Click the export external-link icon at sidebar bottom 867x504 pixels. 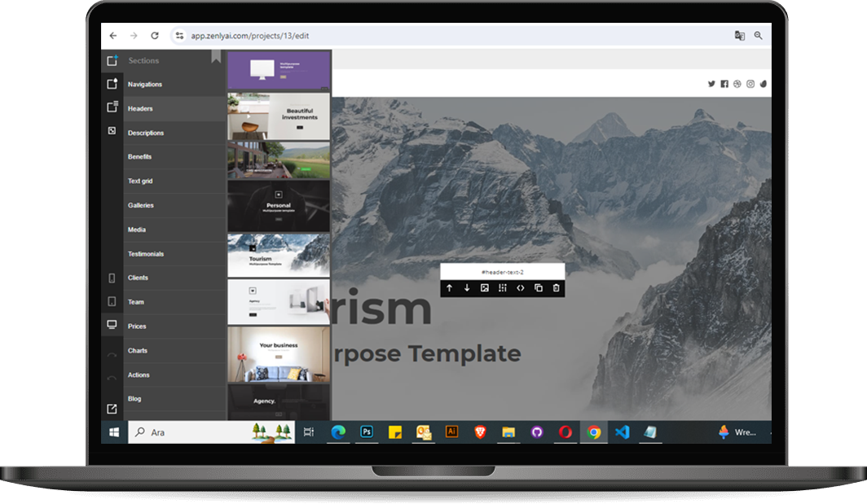coord(112,409)
